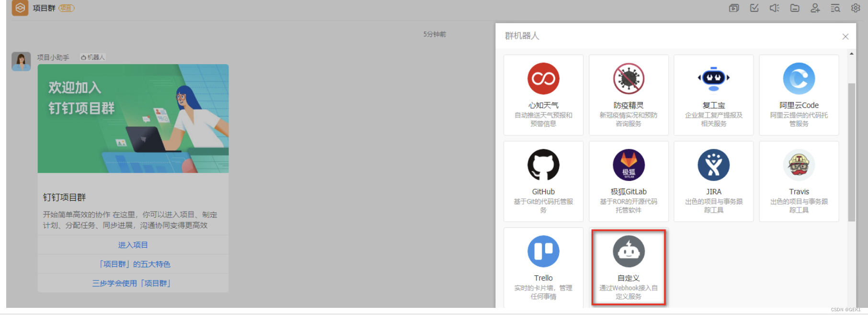Viewport: 868px width, 316px height.
Task: Click the robot panel vertical scrollbar
Action: click(x=851, y=152)
